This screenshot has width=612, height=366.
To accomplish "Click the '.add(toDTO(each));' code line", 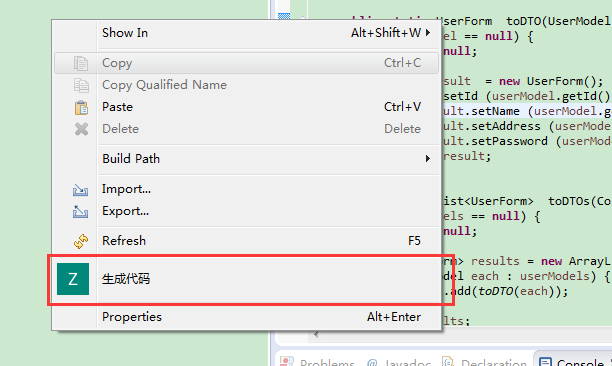I will click(506, 291).
